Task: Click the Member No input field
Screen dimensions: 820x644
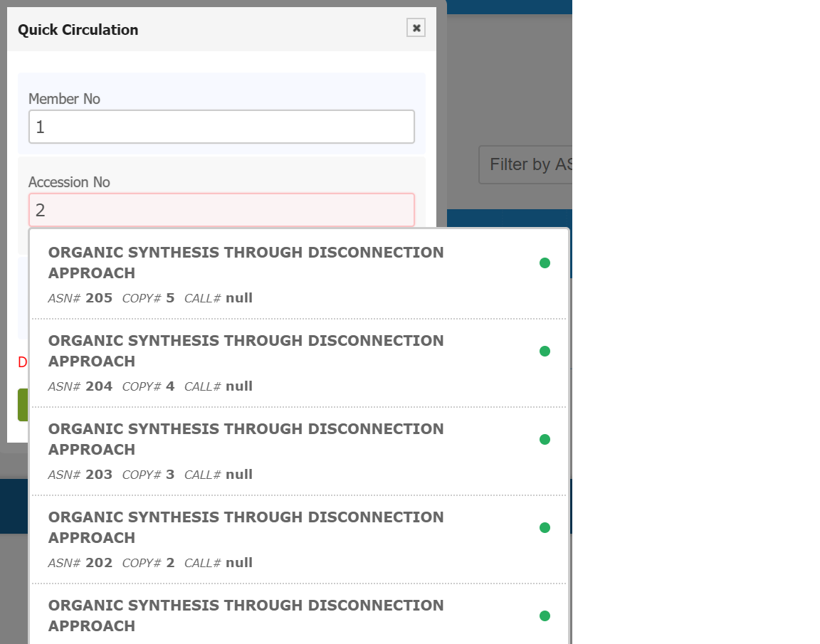Action: 221,127
